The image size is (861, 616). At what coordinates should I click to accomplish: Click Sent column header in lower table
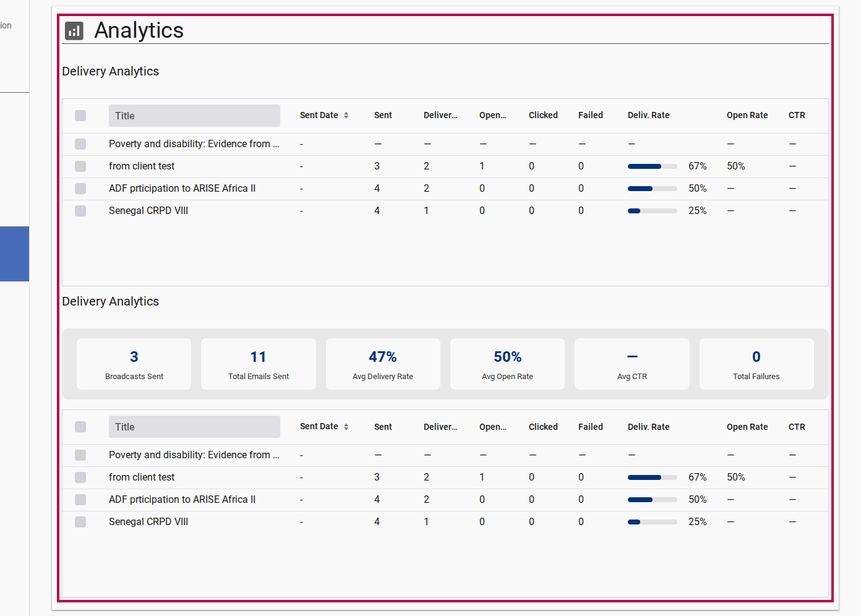tap(383, 427)
